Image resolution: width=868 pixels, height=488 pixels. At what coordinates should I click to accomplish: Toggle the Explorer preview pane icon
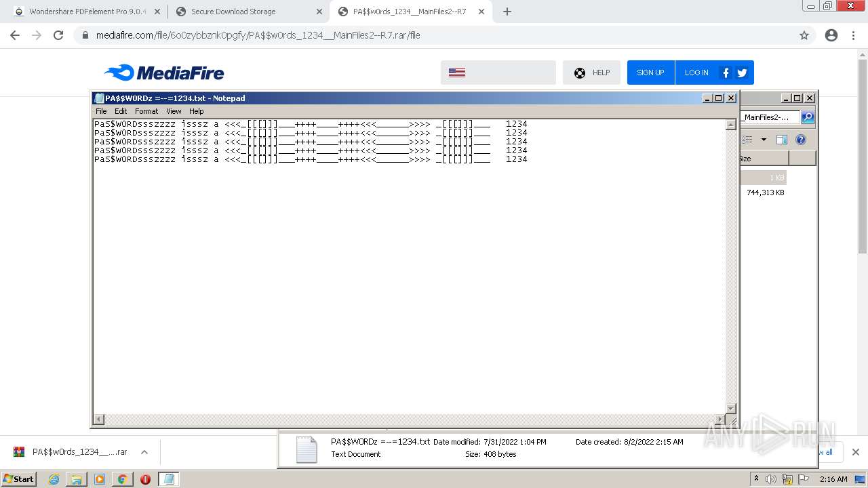[x=782, y=140]
